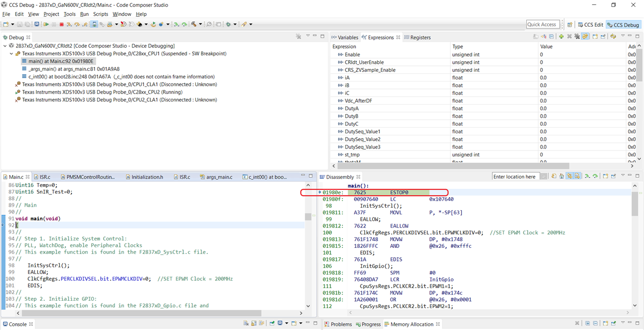Collapse the C28xx_CPU1 debug probe node
This screenshot has height=330, width=644.
coord(12,54)
